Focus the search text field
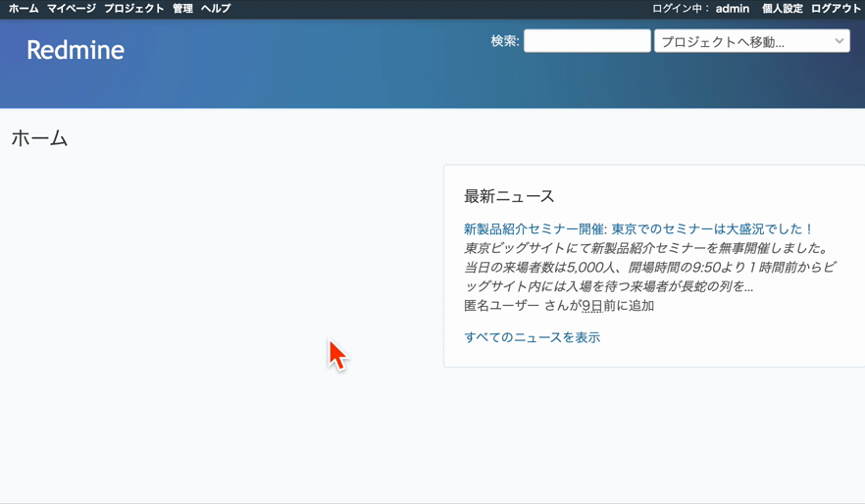The height and width of the screenshot is (504, 865). tap(586, 41)
